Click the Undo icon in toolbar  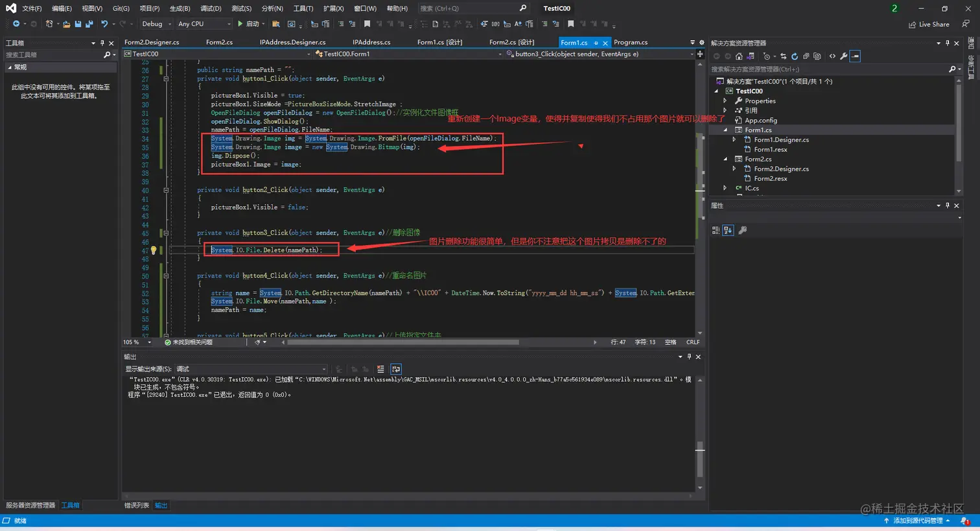tap(105, 24)
